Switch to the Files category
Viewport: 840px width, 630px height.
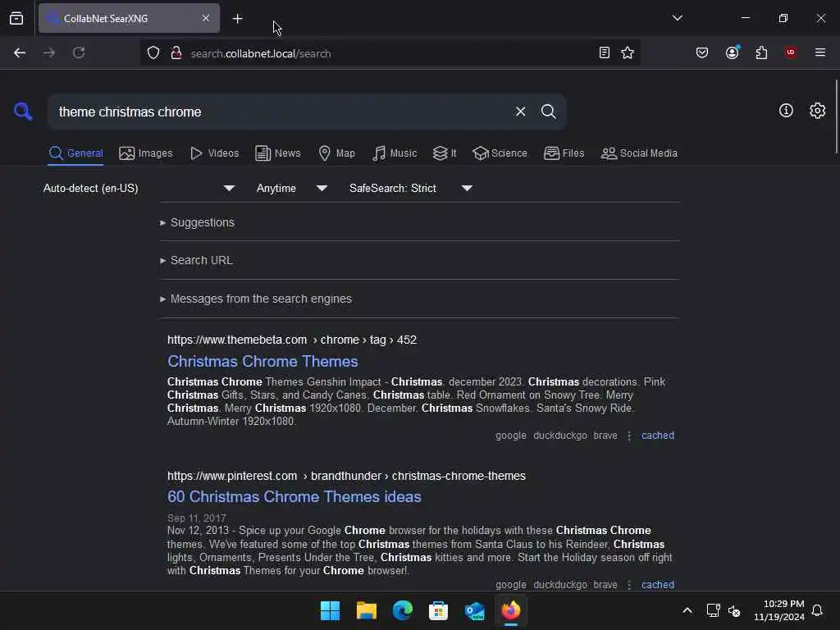pos(564,153)
